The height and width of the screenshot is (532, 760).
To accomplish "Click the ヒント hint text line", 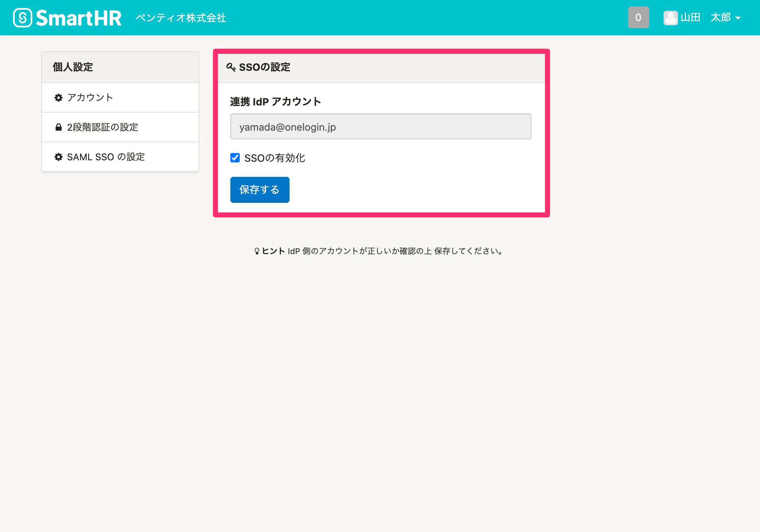I will tap(379, 251).
